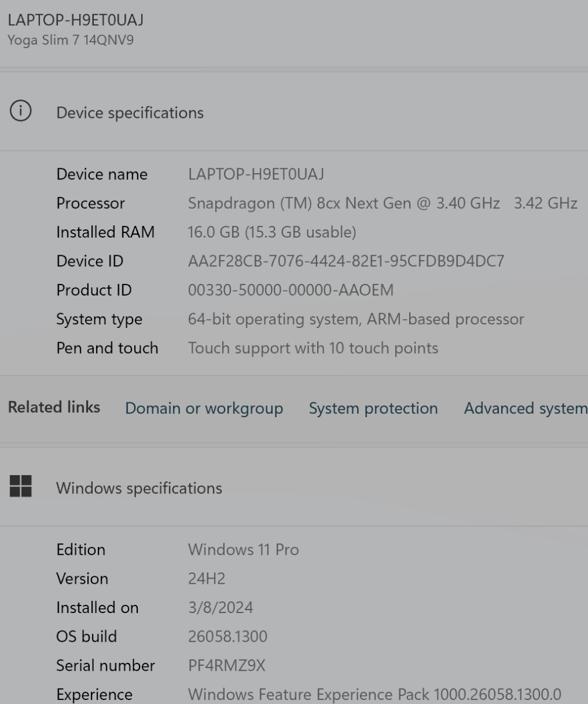Click the info icon beside Device specifications
The image size is (588, 704).
(x=21, y=112)
